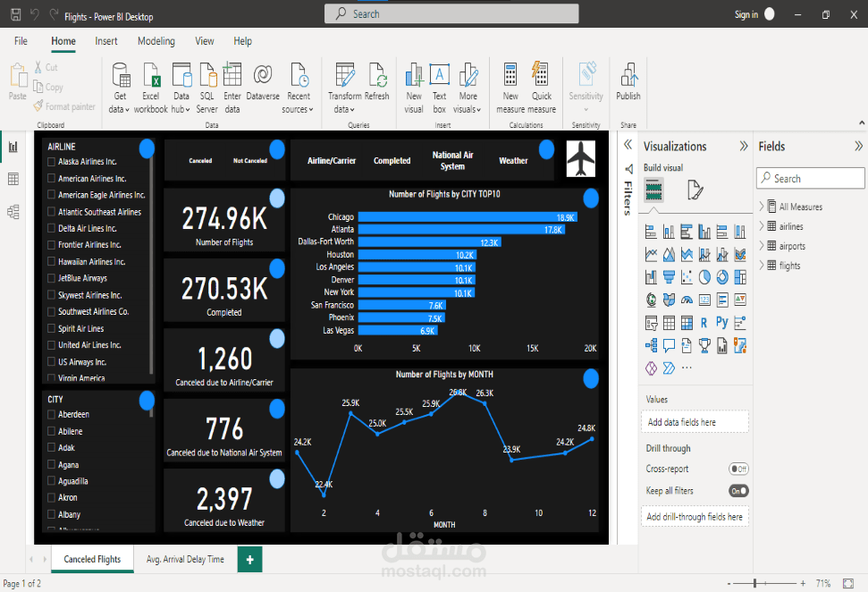The width and height of the screenshot is (868, 592).
Task: Refresh the report data
Action: coord(377,82)
